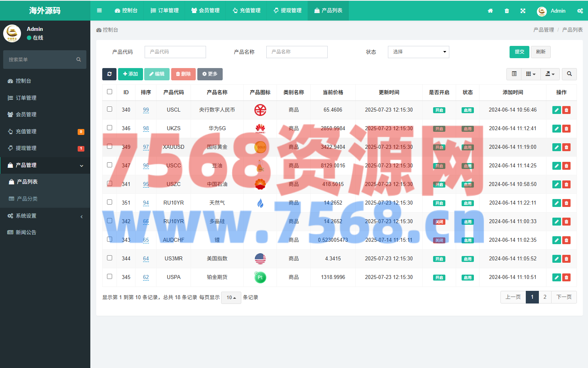
Task: Open the 状态 select dropdown
Action: (418, 52)
